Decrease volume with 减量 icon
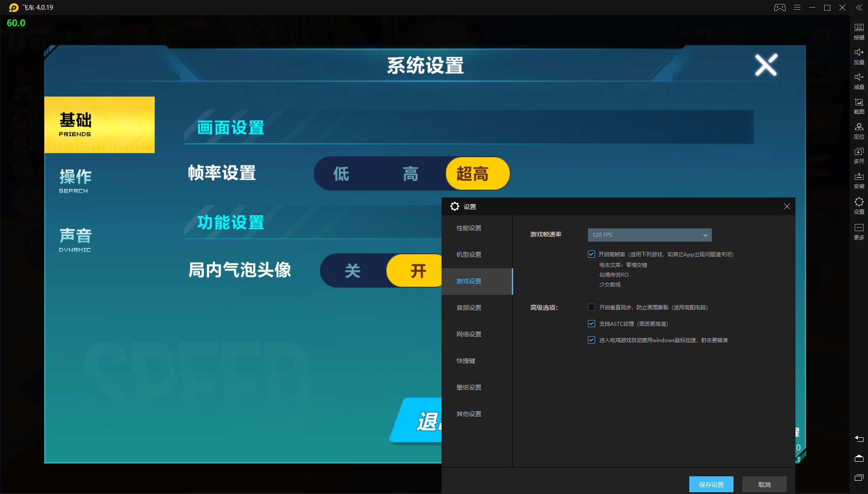 [860, 81]
